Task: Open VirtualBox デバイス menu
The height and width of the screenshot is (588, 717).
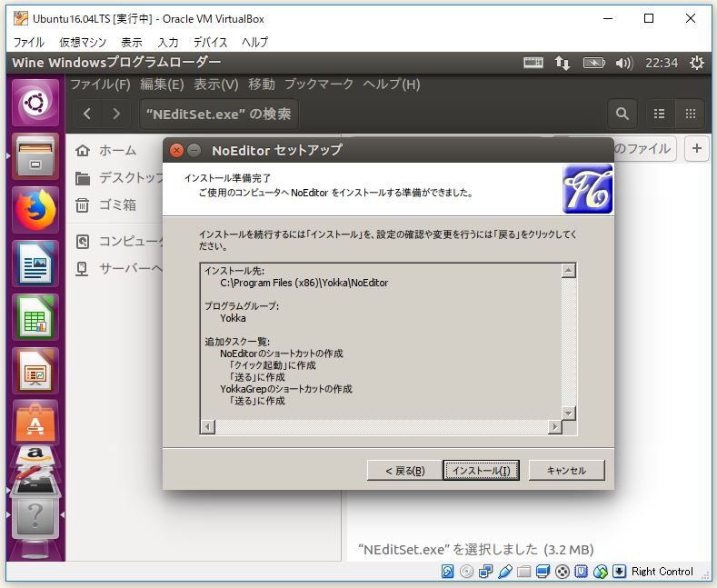Action: pos(210,42)
